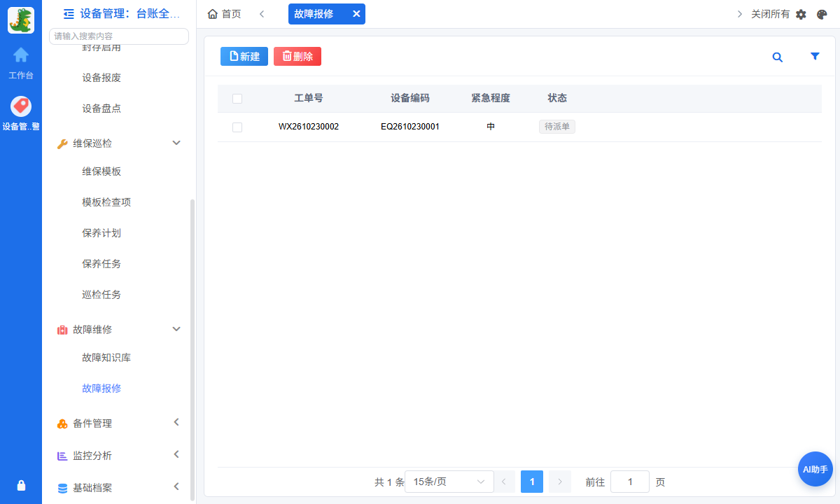Expand the 备件管理 menu group
The image size is (840, 504).
point(176,422)
